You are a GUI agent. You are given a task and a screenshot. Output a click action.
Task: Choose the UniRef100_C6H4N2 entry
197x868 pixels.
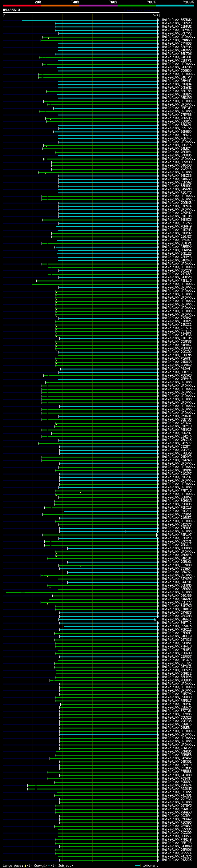pyautogui.click(x=177, y=81)
